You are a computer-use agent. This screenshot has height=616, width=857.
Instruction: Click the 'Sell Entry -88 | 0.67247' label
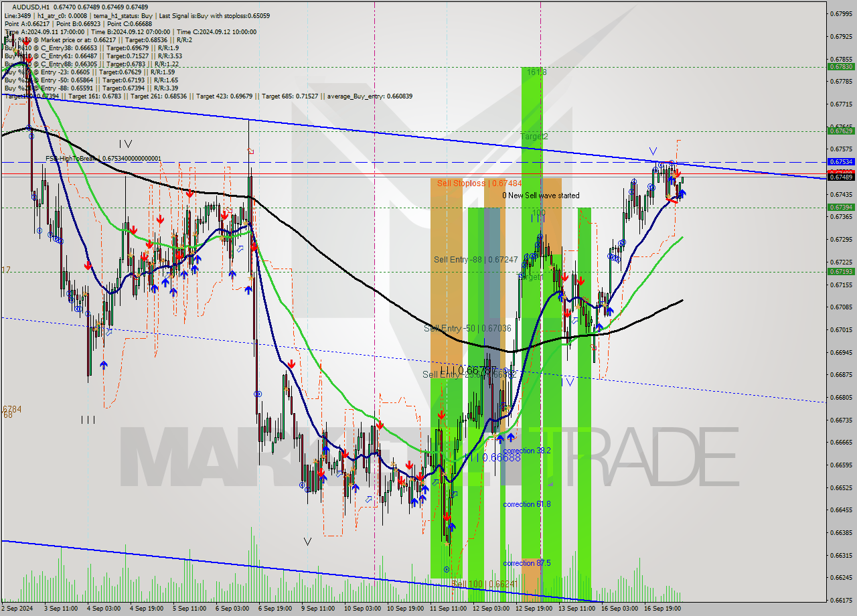coord(475,259)
